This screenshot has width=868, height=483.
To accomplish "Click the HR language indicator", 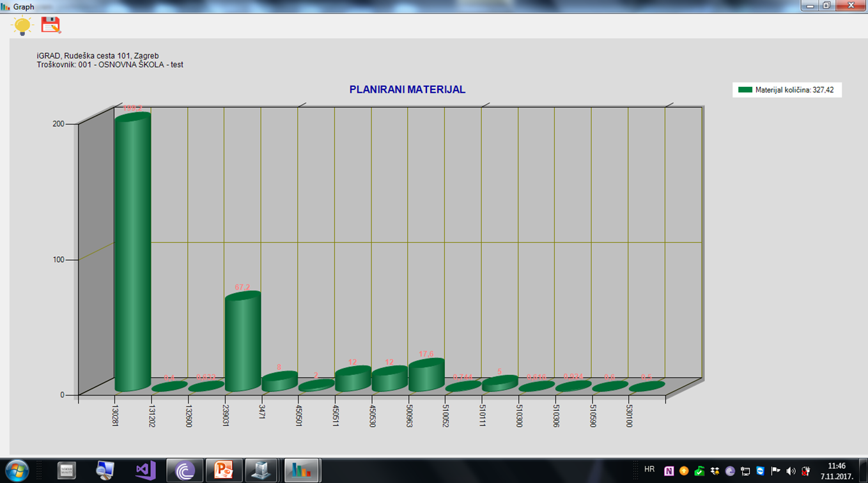I will pos(649,470).
